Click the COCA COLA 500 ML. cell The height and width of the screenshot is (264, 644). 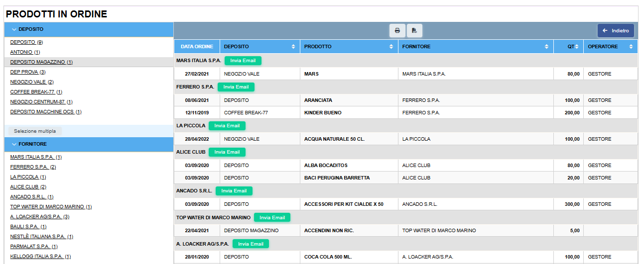pos(349,257)
